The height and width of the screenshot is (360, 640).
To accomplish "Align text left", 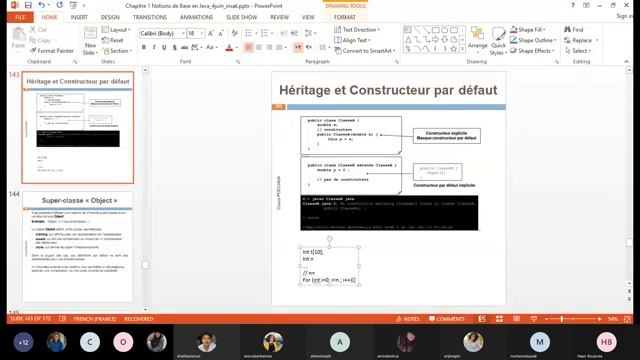I will click(249, 47).
